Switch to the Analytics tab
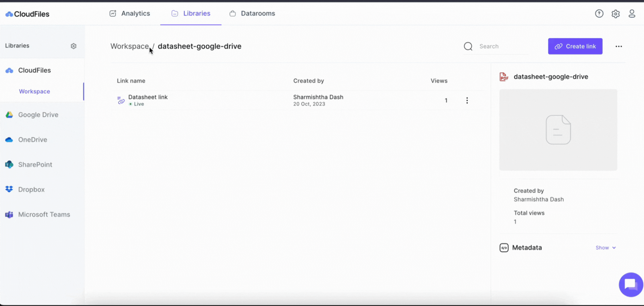The image size is (644, 306). point(136,13)
